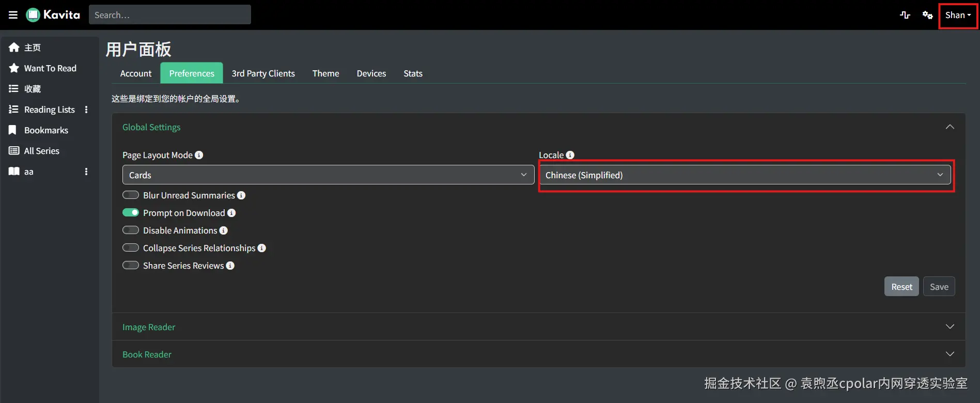Show info for Prompt on Download
Image resolution: width=980 pixels, height=403 pixels.
click(231, 213)
